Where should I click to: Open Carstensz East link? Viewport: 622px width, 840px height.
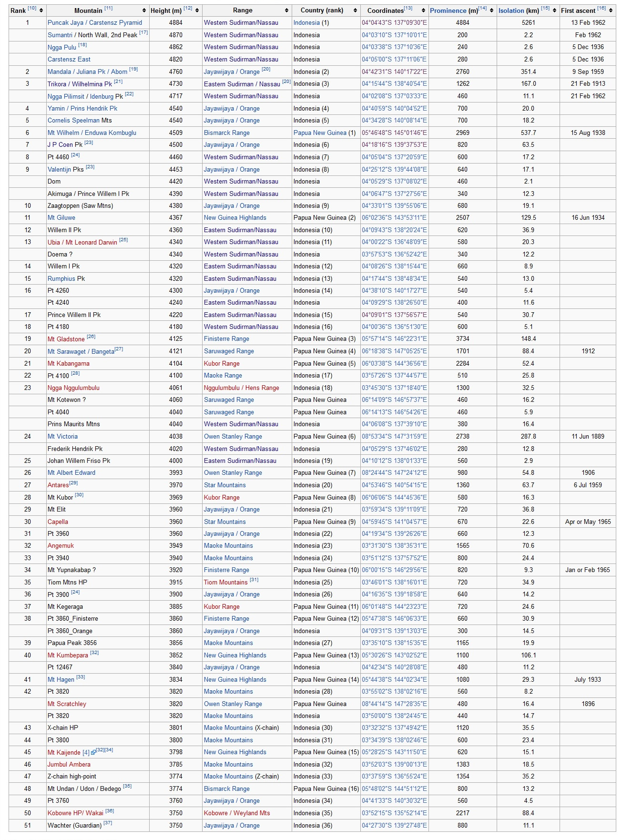69,59
